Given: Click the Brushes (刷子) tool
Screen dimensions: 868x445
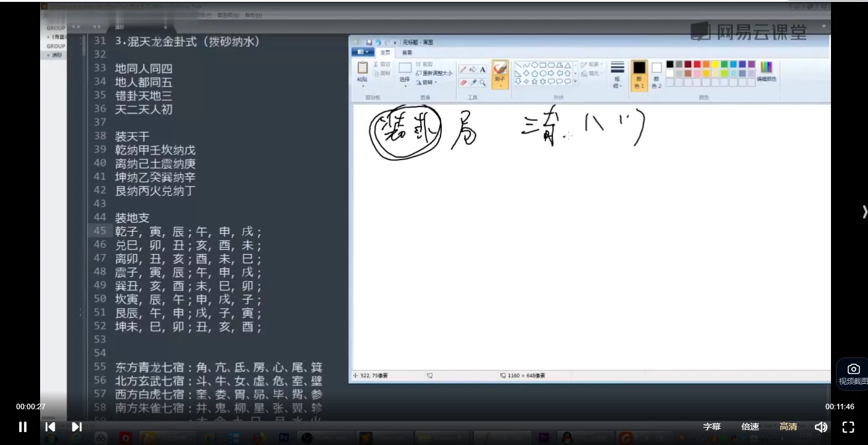Looking at the screenshot, I should [x=500, y=72].
